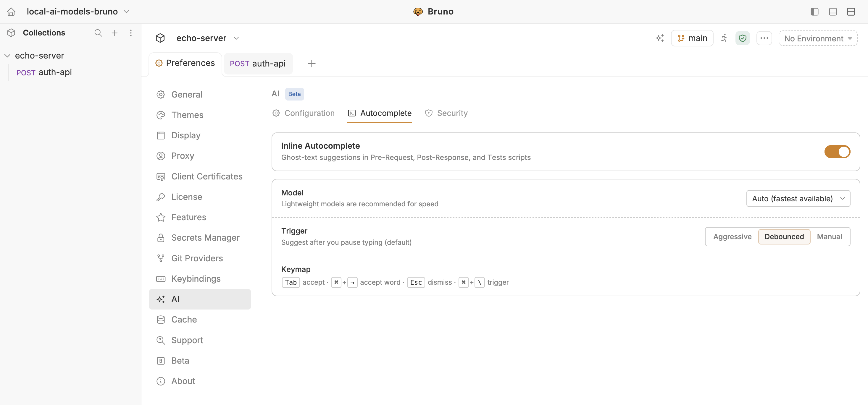Open General preferences section

200,95
